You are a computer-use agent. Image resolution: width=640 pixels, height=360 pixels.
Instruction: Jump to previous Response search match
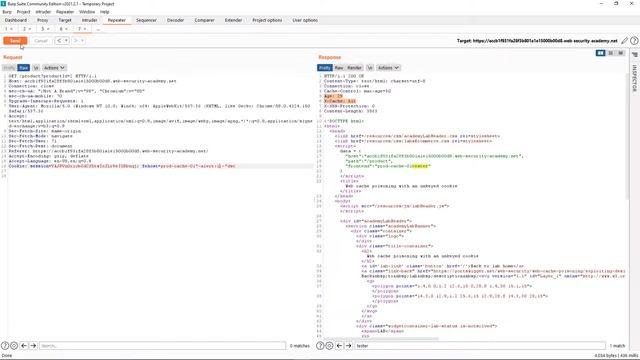point(340,346)
